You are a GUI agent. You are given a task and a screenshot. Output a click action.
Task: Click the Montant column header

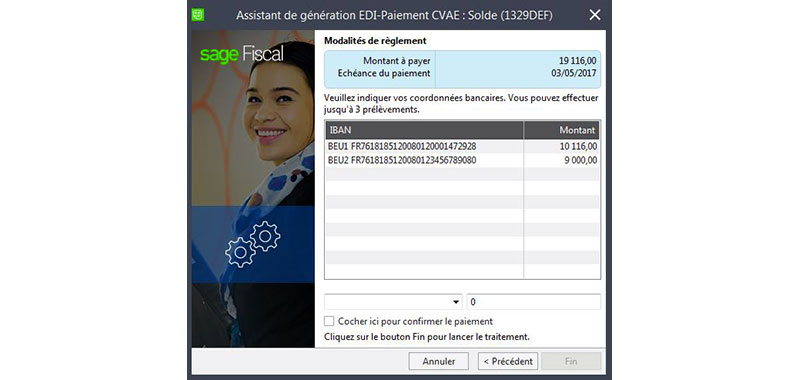(x=562, y=130)
